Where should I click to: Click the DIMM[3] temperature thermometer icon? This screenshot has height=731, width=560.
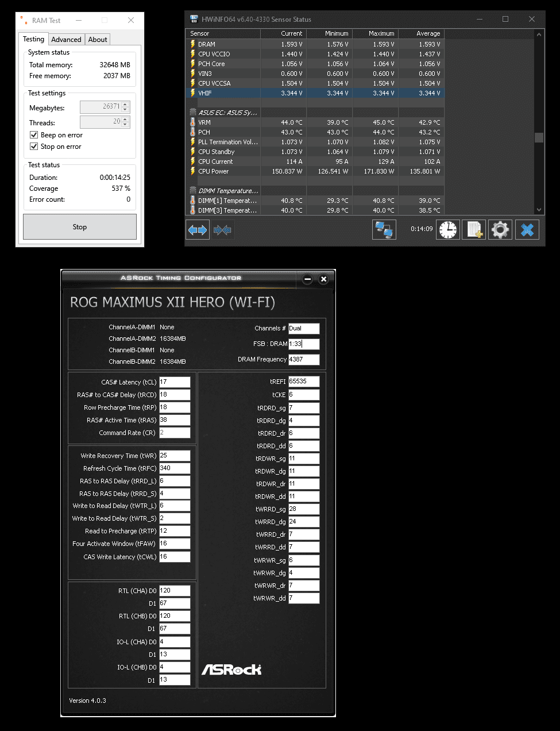[x=193, y=210]
